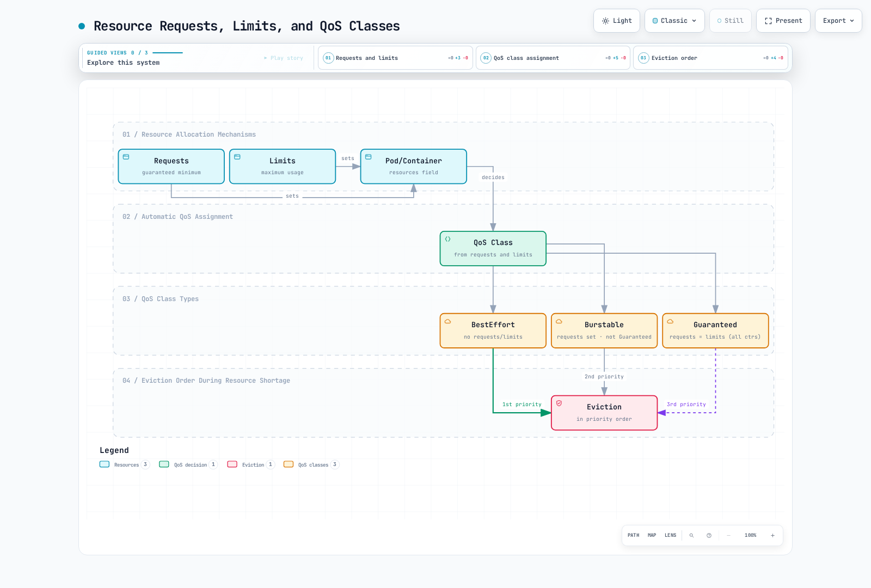Image resolution: width=871 pixels, height=588 pixels.
Task: Click '04 / Eviction Order During Resource Shortage' label
Action: (206, 381)
